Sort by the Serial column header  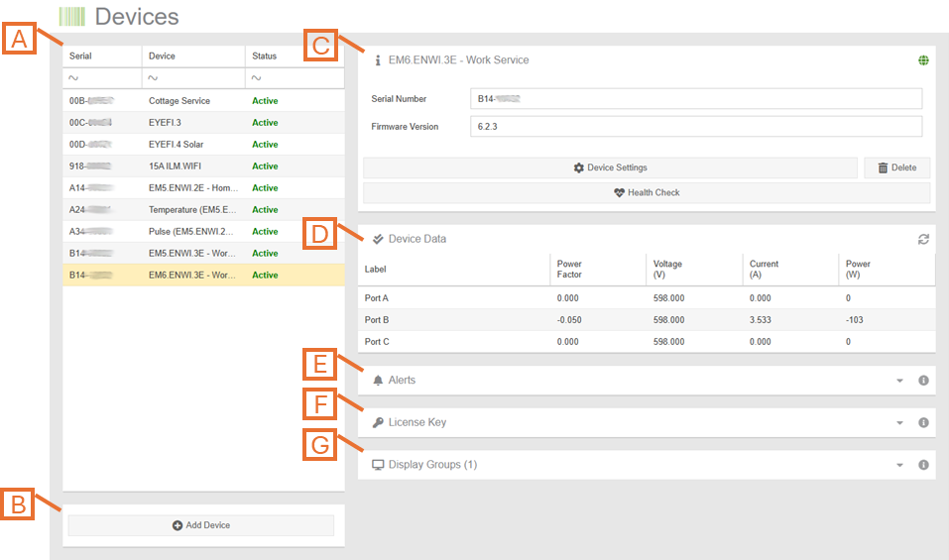pos(80,56)
